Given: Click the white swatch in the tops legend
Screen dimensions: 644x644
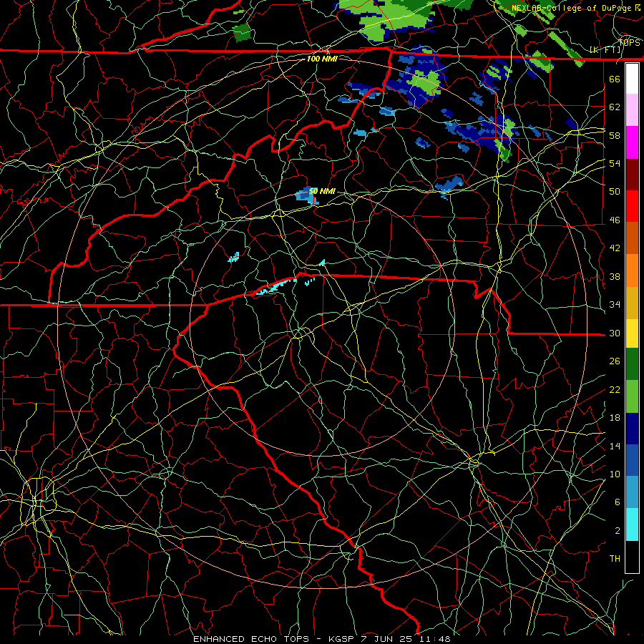Looking at the screenshot, I should (632, 79).
